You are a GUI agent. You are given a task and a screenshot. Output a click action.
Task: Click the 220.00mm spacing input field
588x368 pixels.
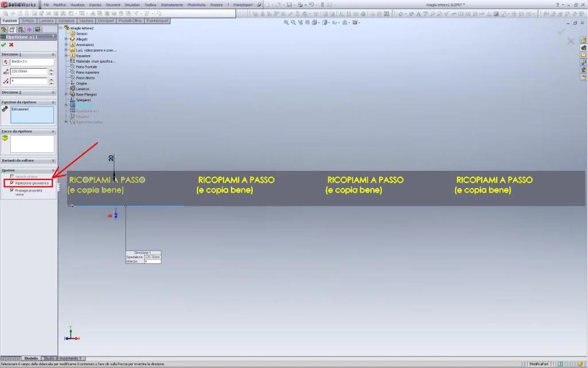tap(29, 71)
